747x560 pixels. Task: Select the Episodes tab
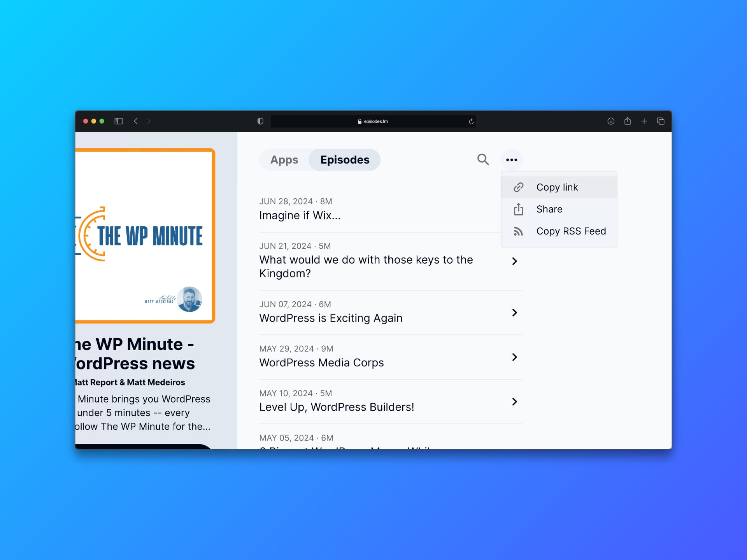pyautogui.click(x=345, y=160)
